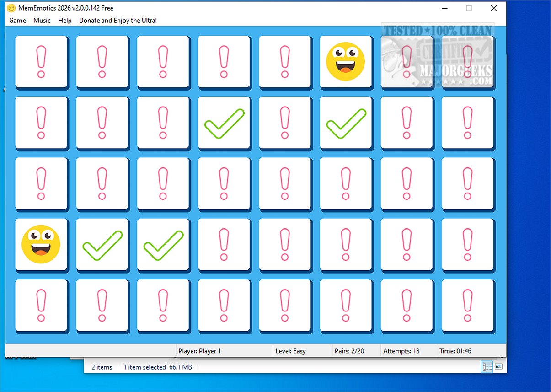551x392 pixels.
Task: Open the Music menu
Action: tap(42, 21)
